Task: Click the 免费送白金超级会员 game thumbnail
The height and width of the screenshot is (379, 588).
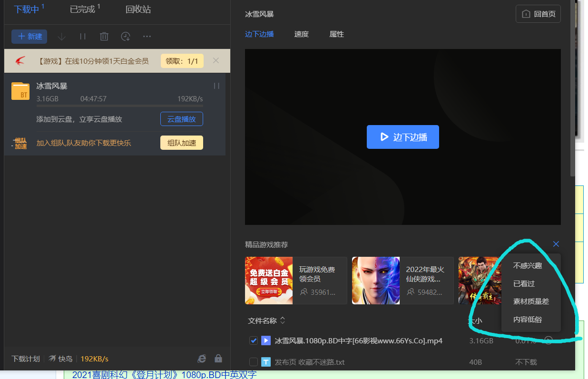Action: coord(269,281)
